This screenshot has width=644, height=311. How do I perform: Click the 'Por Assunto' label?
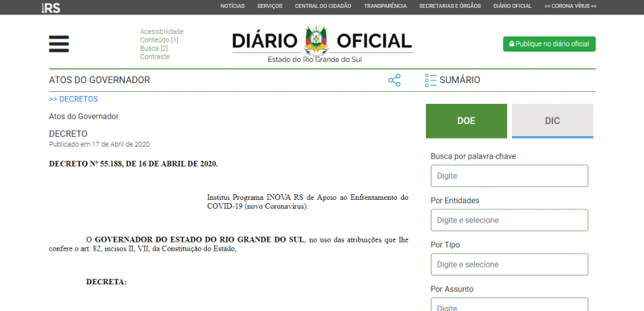452,289
